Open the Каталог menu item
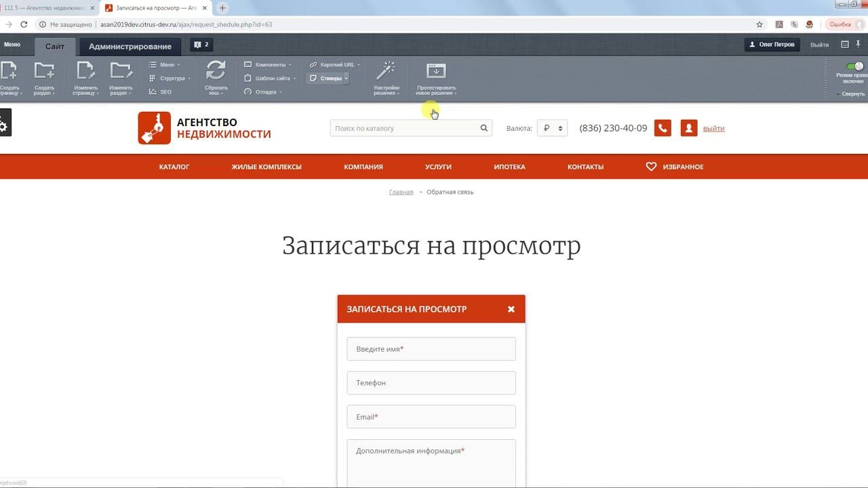868x488 pixels. 174,167
